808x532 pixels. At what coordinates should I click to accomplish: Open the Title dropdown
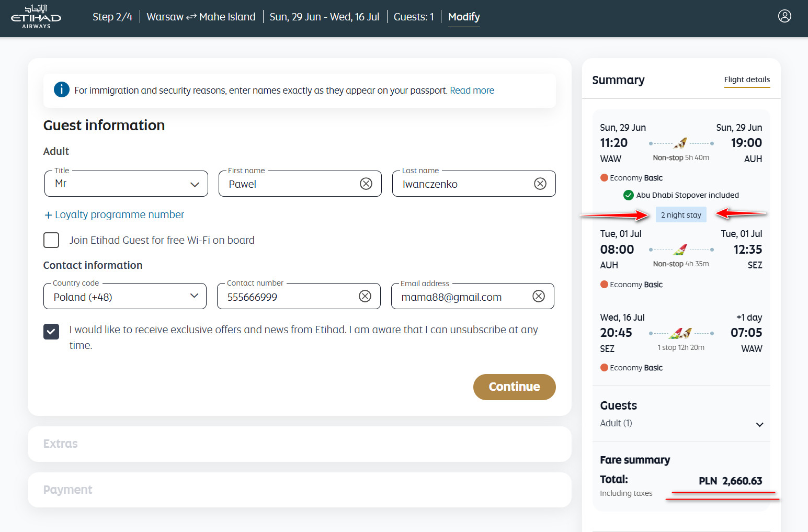(126, 184)
